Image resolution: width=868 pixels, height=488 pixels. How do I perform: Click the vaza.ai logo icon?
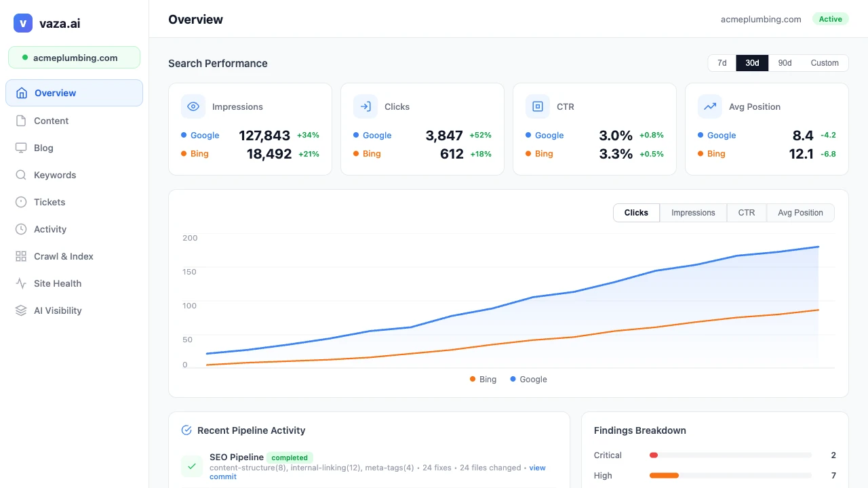pos(23,23)
